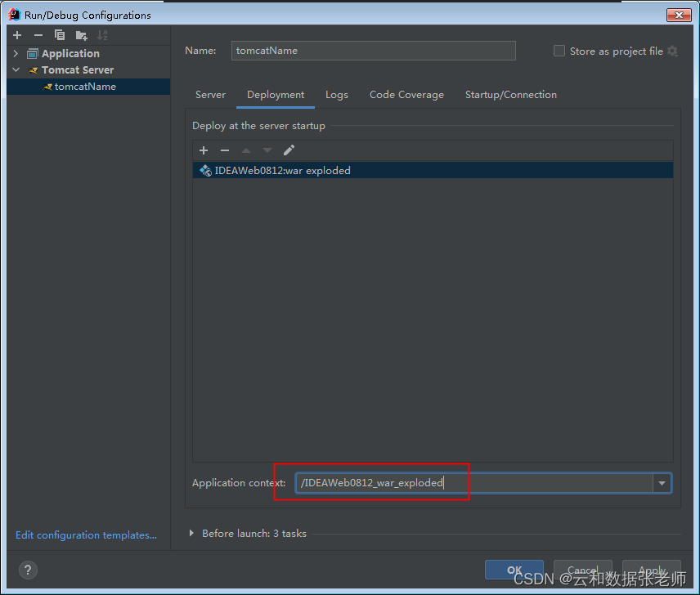This screenshot has width=700, height=595.
Task: Expand the Application tree node
Action: coord(16,53)
